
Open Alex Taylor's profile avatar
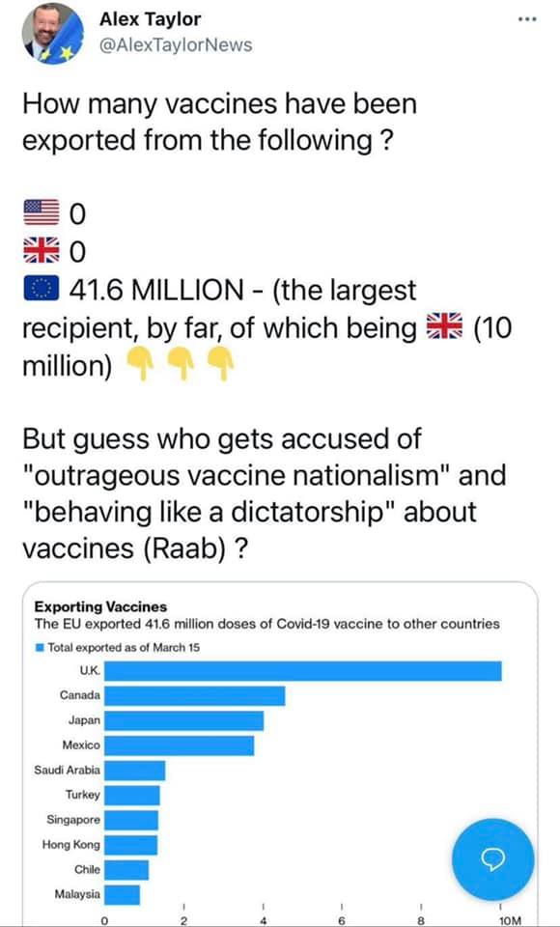(53, 34)
